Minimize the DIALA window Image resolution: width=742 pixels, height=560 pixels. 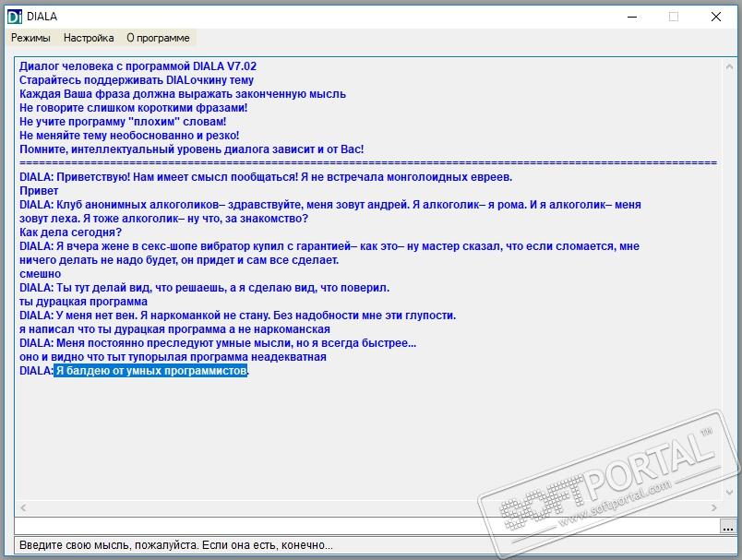pos(632,17)
